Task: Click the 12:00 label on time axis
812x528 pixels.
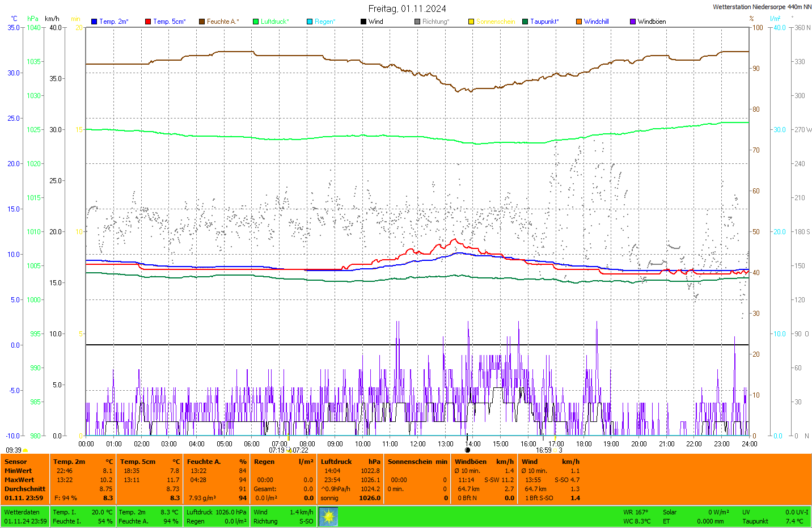Action: [418, 444]
